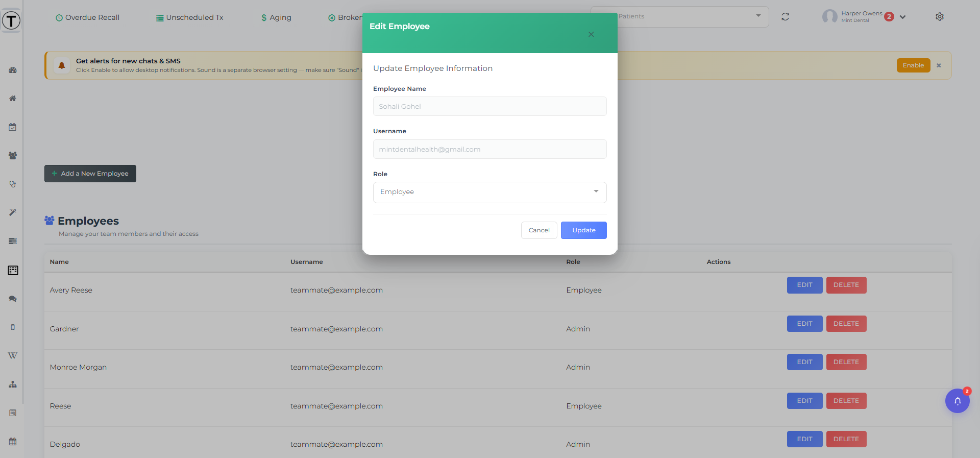
Task: Open the mobile phone icon in sidebar
Action: click(13, 327)
